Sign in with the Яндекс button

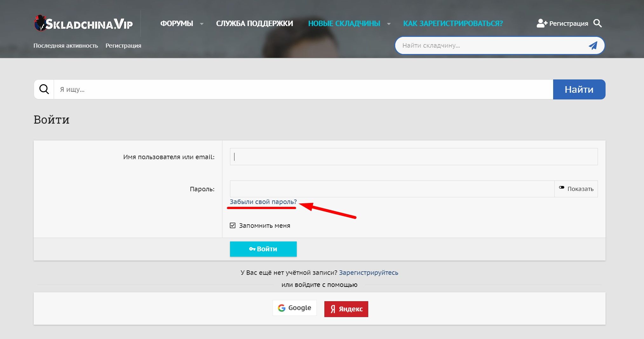point(346,309)
